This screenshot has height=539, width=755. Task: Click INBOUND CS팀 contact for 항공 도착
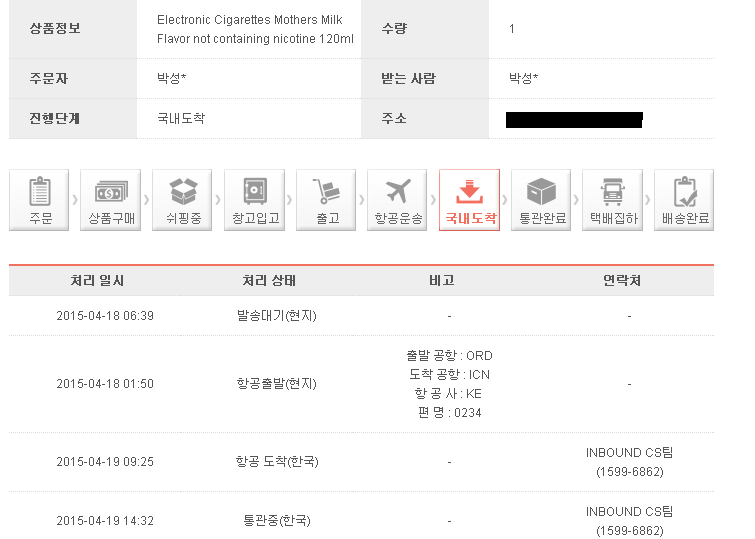(629, 461)
